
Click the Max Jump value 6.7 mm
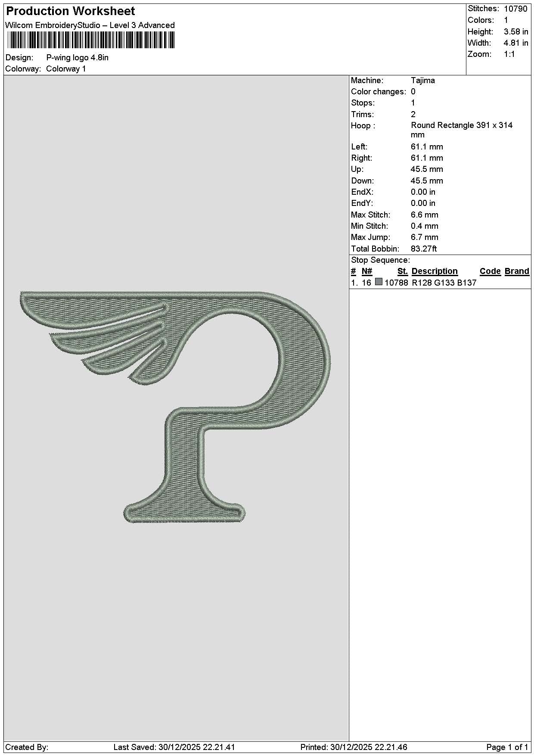click(425, 237)
